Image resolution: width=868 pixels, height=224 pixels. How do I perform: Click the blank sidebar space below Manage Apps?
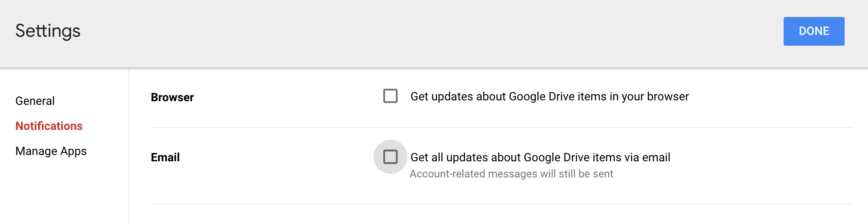(63, 193)
